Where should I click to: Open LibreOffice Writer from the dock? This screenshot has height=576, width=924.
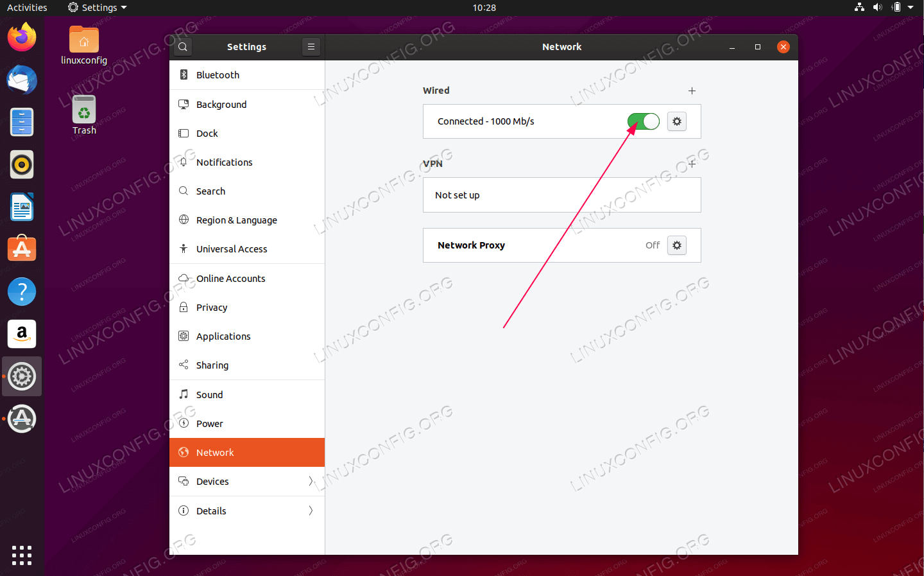tap(22, 207)
